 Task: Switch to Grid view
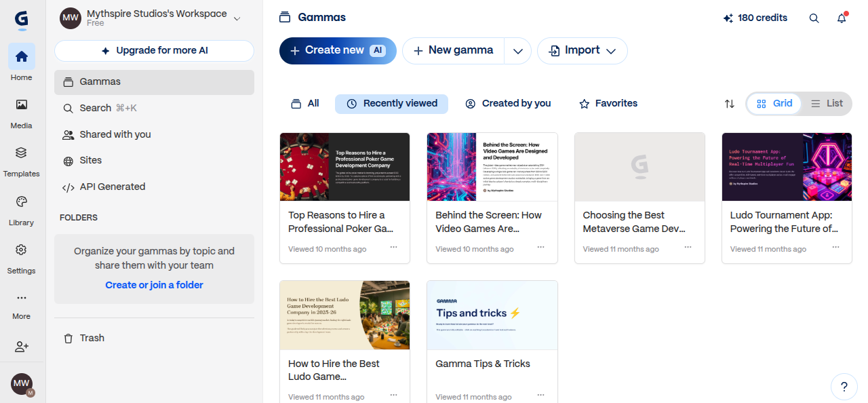[774, 104]
